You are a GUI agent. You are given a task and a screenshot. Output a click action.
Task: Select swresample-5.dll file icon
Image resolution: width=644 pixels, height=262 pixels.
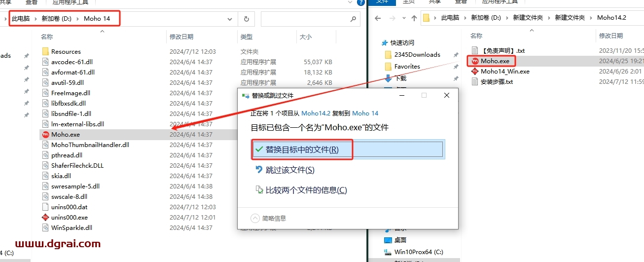point(45,186)
